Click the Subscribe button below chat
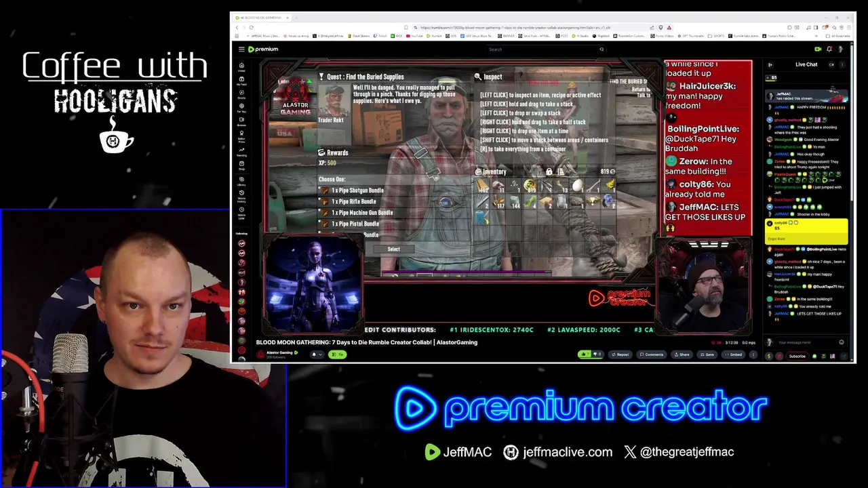This screenshot has width=868, height=488. pyautogui.click(x=797, y=356)
